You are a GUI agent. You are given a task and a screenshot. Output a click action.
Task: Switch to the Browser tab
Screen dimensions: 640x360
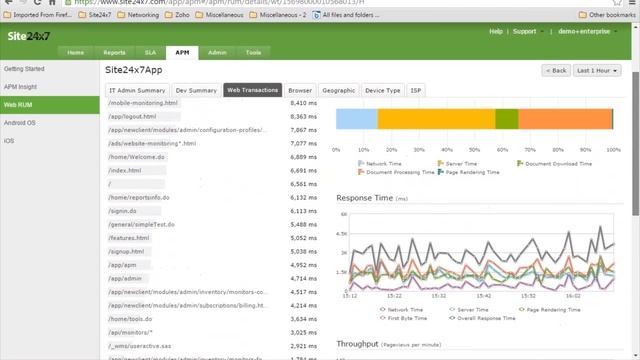[300, 90]
